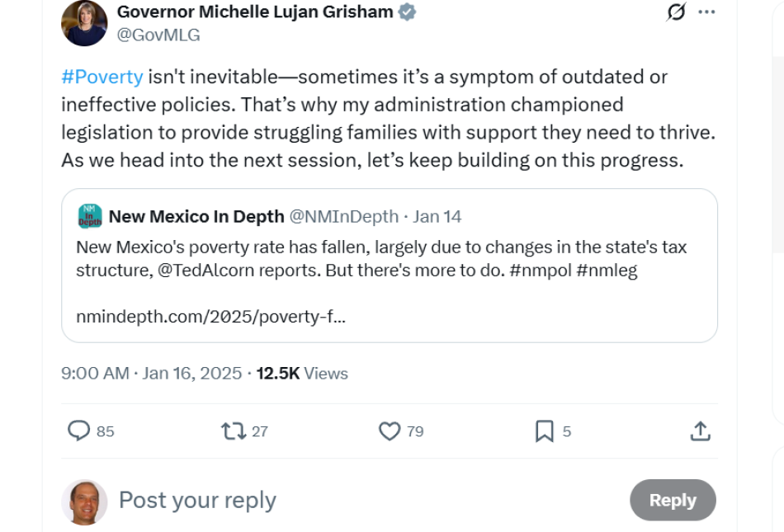Open the quoted New Mexico In Depth tweet

pyautogui.click(x=389, y=280)
